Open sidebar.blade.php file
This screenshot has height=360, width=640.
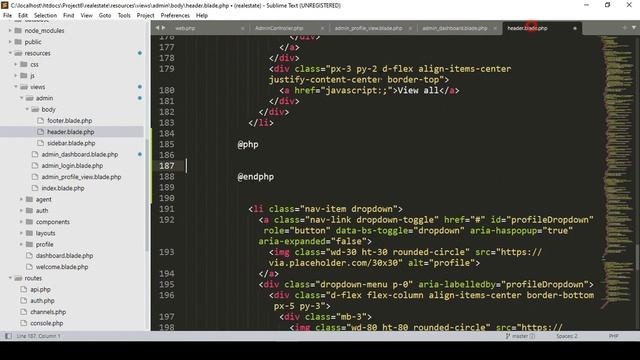[x=71, y=143]
